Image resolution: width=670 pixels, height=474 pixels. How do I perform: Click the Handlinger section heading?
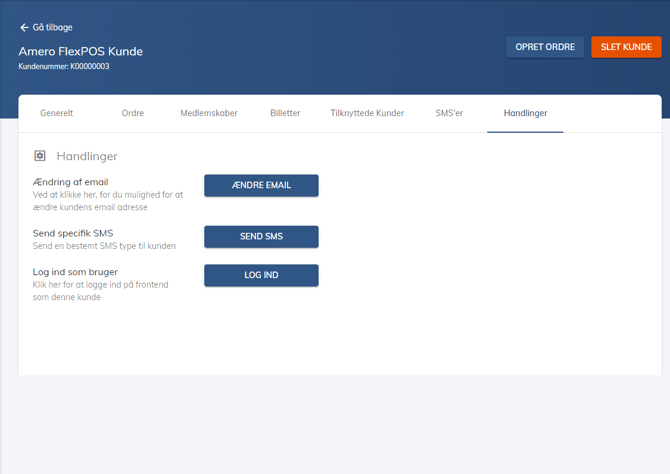coord(87,156)
